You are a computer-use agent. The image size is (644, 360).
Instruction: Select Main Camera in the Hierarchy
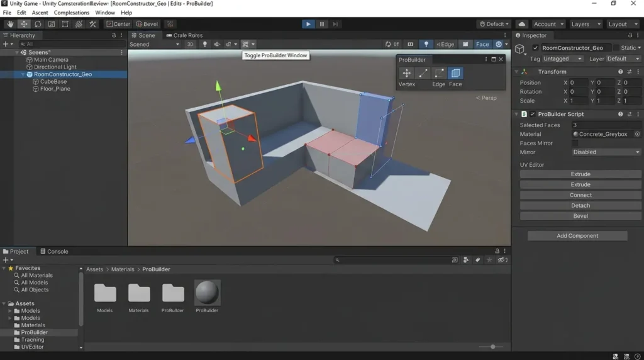pos(51,60)
